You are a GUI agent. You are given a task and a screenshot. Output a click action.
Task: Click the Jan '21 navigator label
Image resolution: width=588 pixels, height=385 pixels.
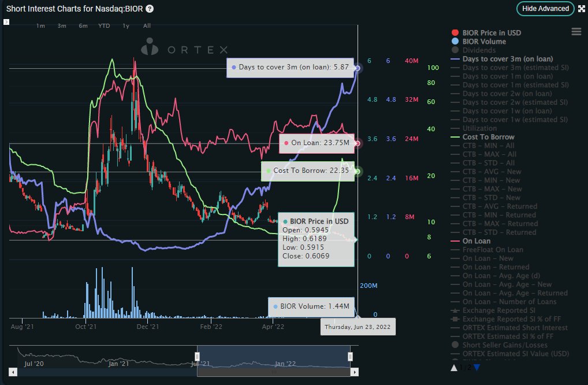[x=118, y=364]
